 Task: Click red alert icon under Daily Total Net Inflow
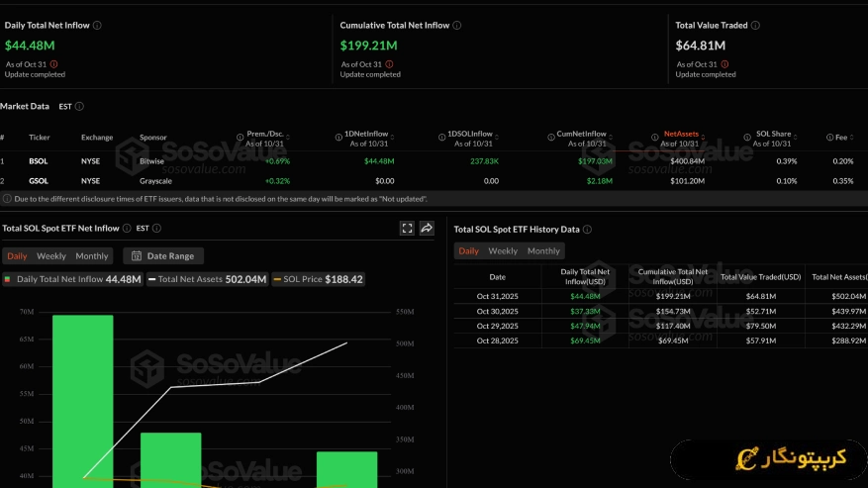click(53, 63)
